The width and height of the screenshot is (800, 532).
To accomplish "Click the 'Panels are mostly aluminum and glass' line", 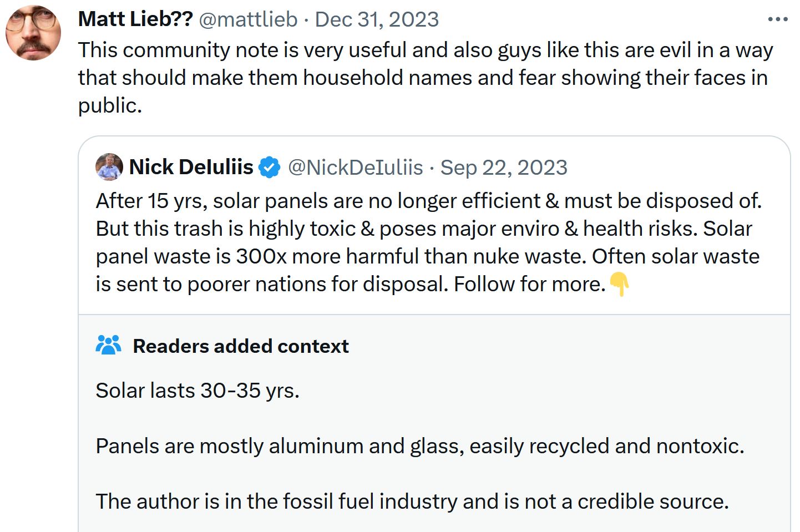I will pyautogui.click(x=419, y=446).
